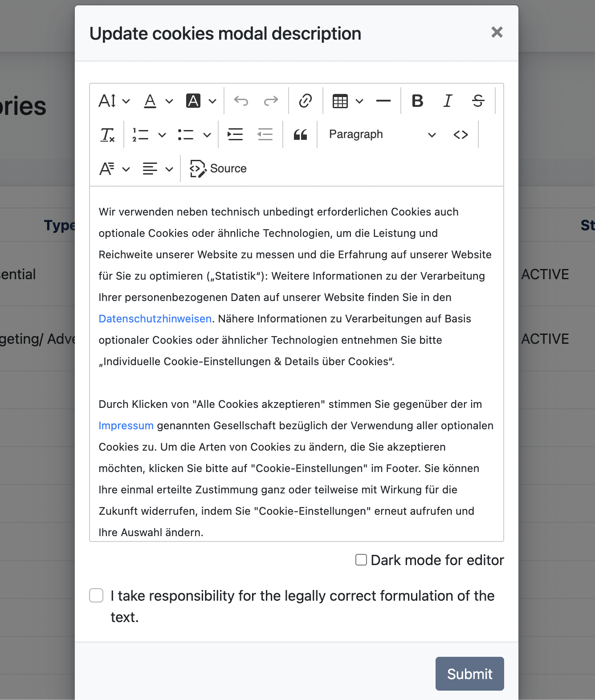Expand numbered list style arrow
Image resolution: width=595 pixels, height=700 pixels.
pos(162,134)
